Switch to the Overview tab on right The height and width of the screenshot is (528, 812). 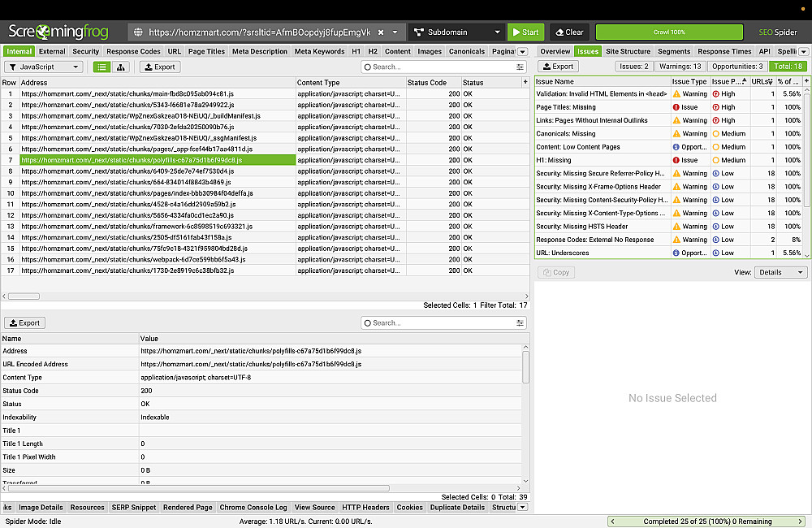555,51
